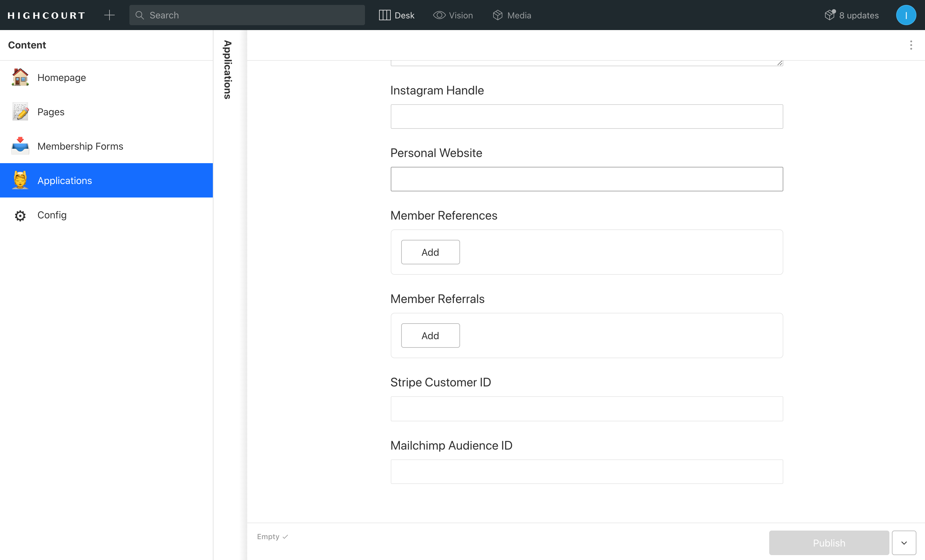Click the face icon beside Applications
The image size is (925, 560).
(x=20, y=180)
